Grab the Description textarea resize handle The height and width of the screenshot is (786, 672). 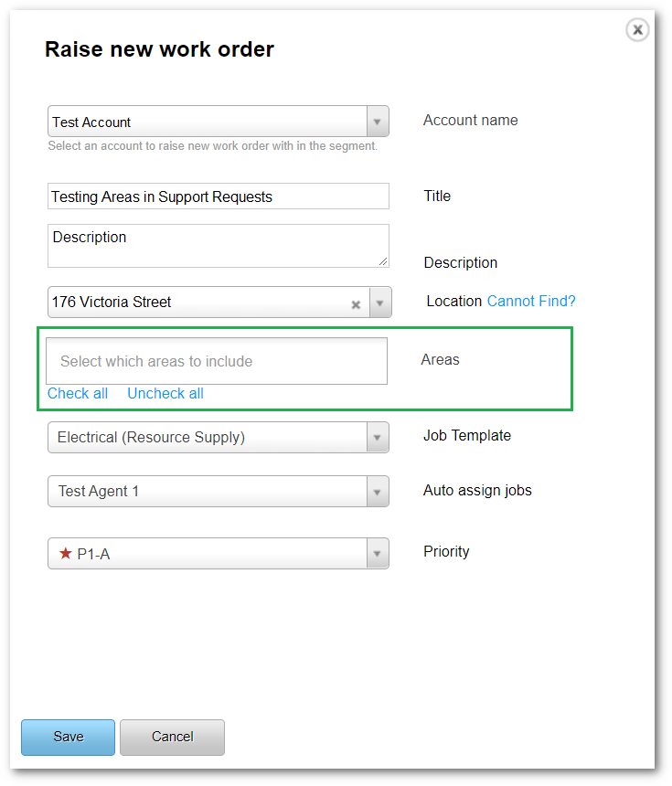point(383,262)
